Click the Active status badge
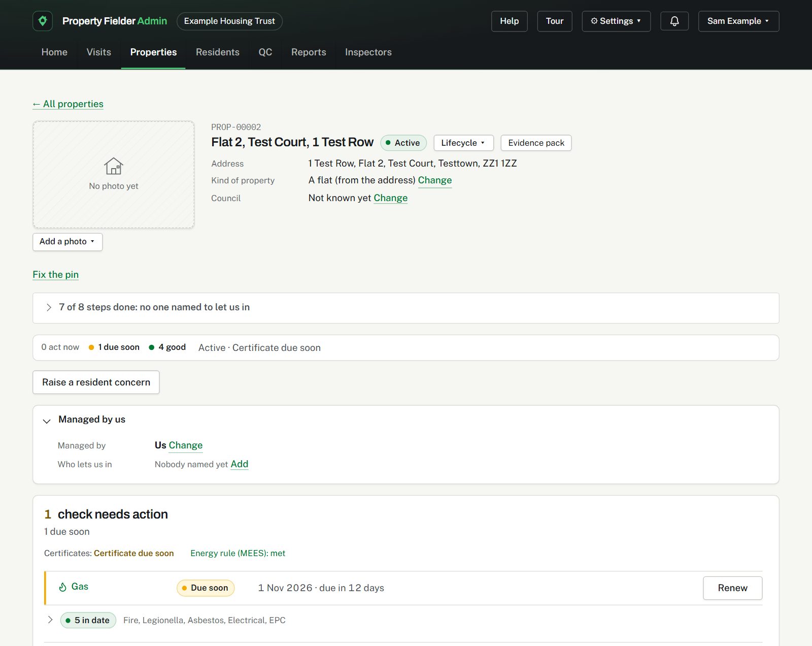Screen dimensions: 812x646 click(403, 143)
